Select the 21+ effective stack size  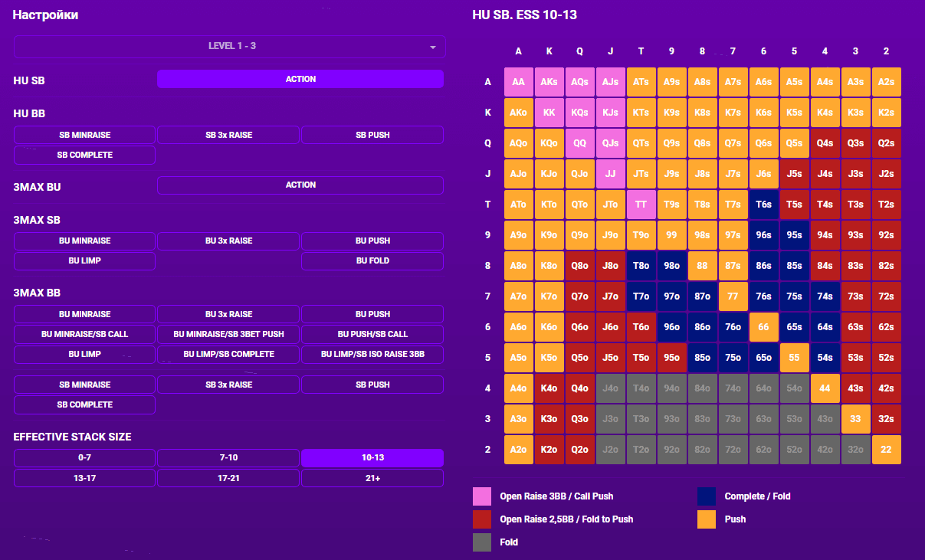pos(372,478)
